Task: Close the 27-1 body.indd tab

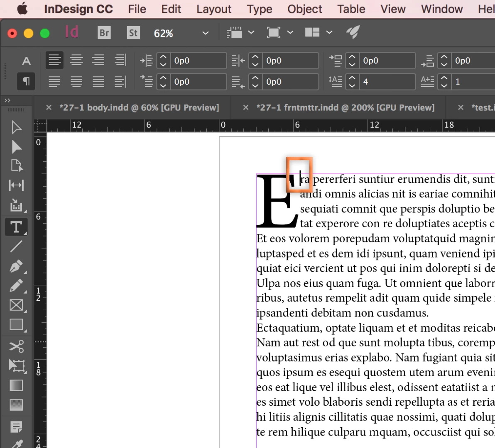Action: click(49, 107)
